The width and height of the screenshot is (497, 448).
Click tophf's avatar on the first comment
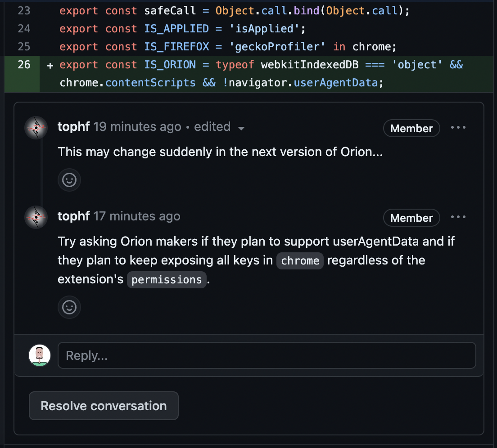[36, 128]
